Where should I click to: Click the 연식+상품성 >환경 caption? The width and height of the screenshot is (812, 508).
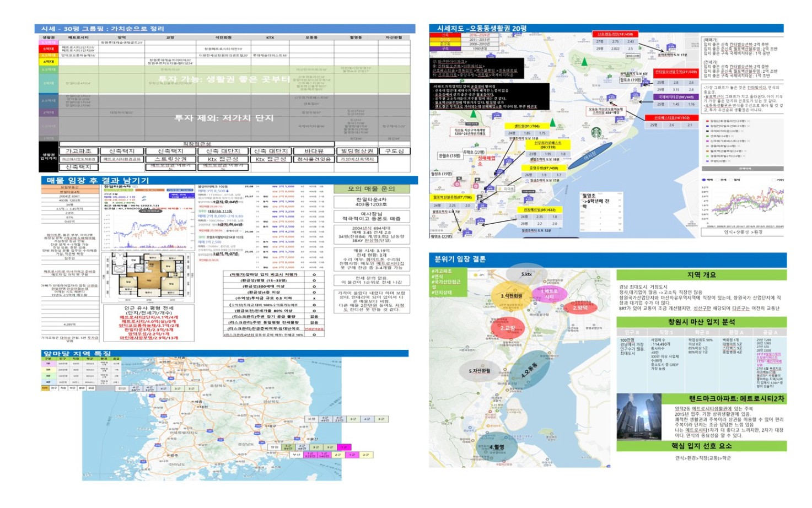coord(743,233)
